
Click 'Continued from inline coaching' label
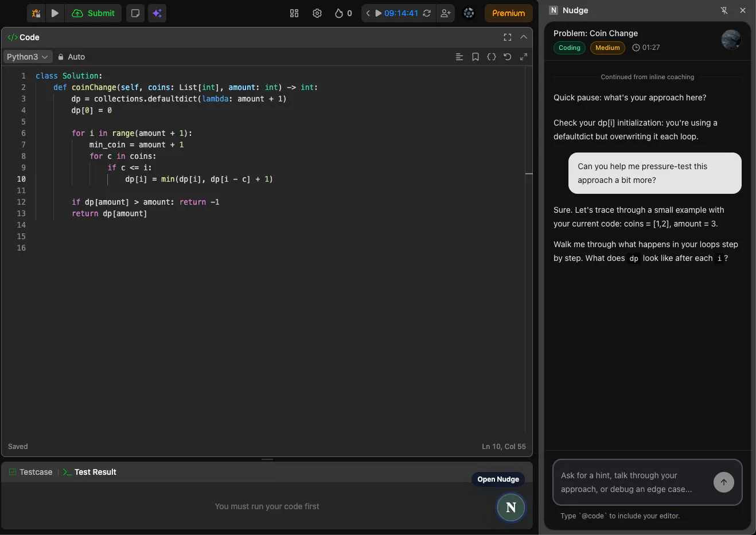(x=648, y=77)
